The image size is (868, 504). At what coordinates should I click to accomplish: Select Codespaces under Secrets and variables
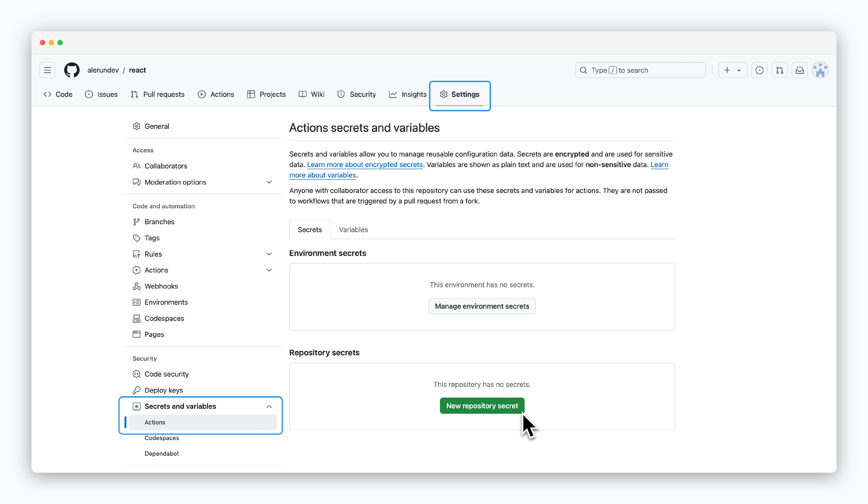203,438
